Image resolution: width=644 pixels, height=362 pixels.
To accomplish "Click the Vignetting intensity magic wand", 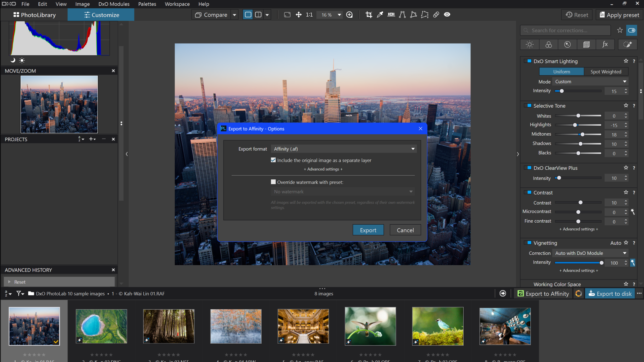I will [633, 263].
